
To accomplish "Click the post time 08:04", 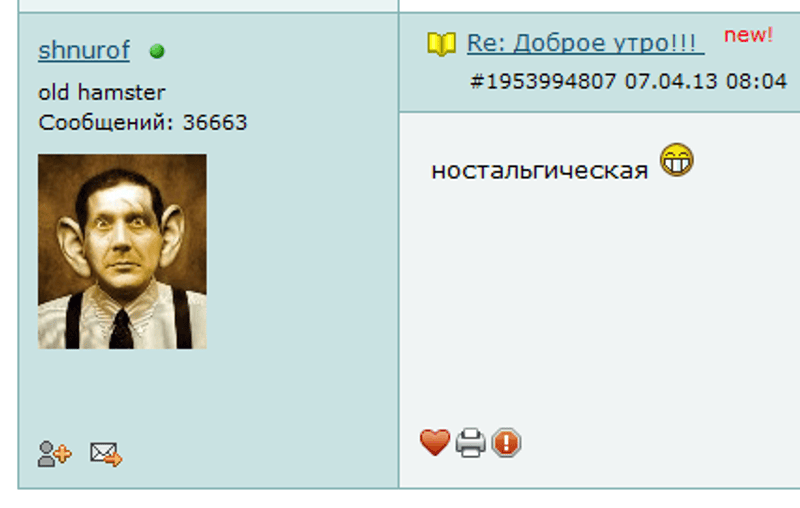I will coord(757,81).
